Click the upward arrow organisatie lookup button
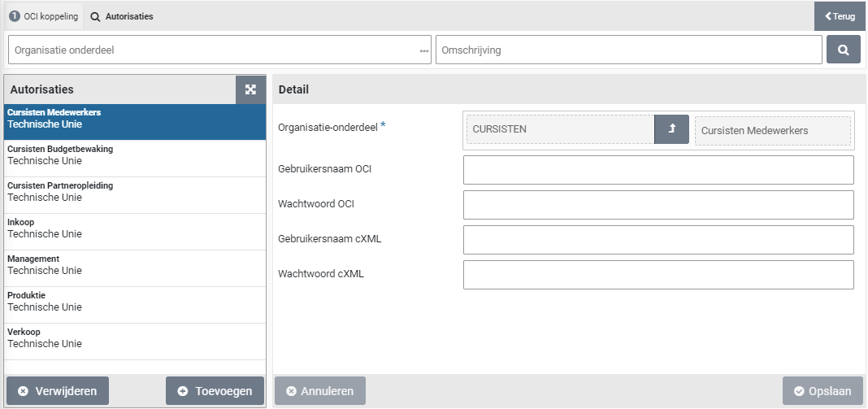This screenshot has height=409, width=868. 671,129
